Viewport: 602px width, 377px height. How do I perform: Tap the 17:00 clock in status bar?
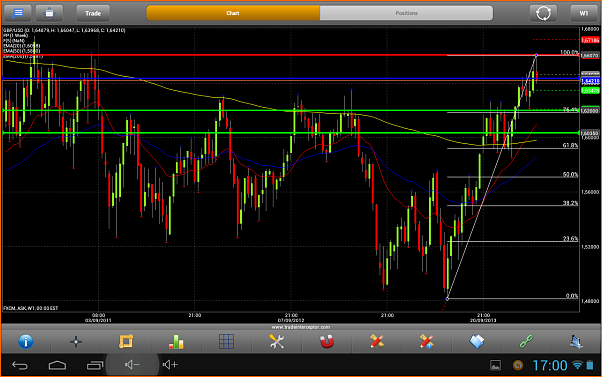pos(549,365)
